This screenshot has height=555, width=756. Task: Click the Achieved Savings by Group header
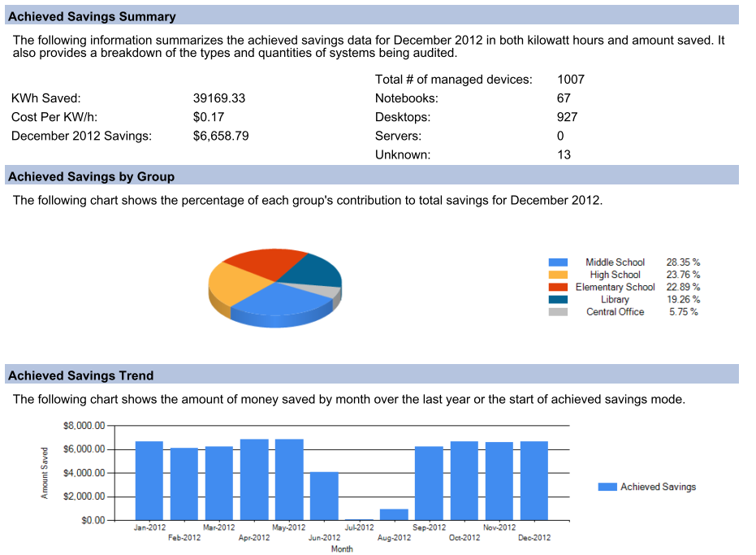[91, 176]
